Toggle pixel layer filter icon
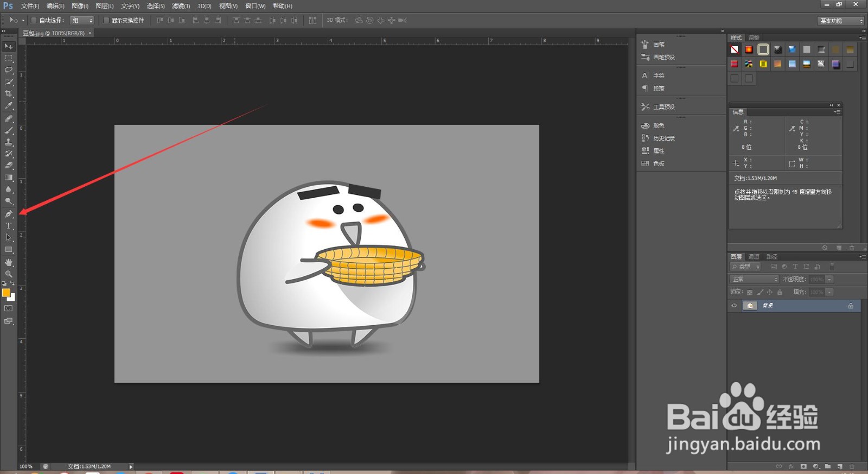 click(774, 267)
